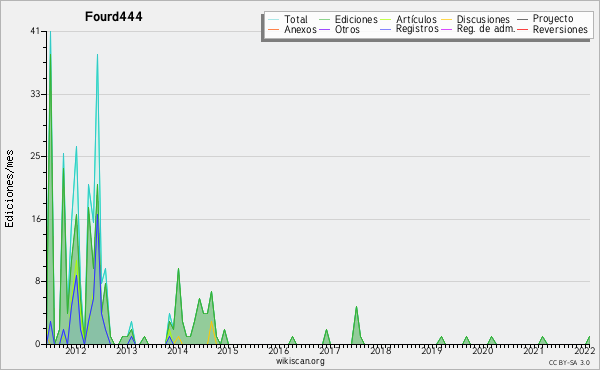Click the 2019 x-axis label
This screenshot has width=600, height=370.
(432, 351)
